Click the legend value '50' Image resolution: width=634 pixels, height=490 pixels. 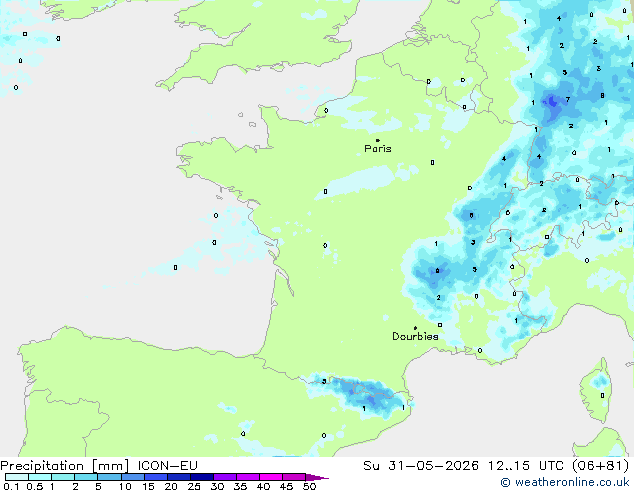pos(309,486)
